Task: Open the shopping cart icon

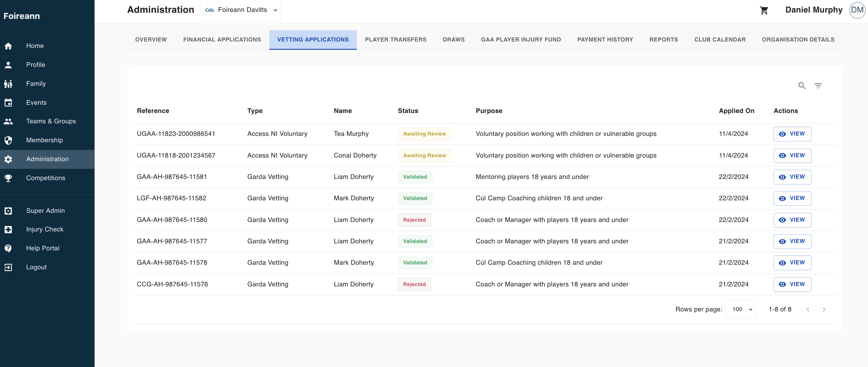Action: pyautogui.click(x=764, y=10)
